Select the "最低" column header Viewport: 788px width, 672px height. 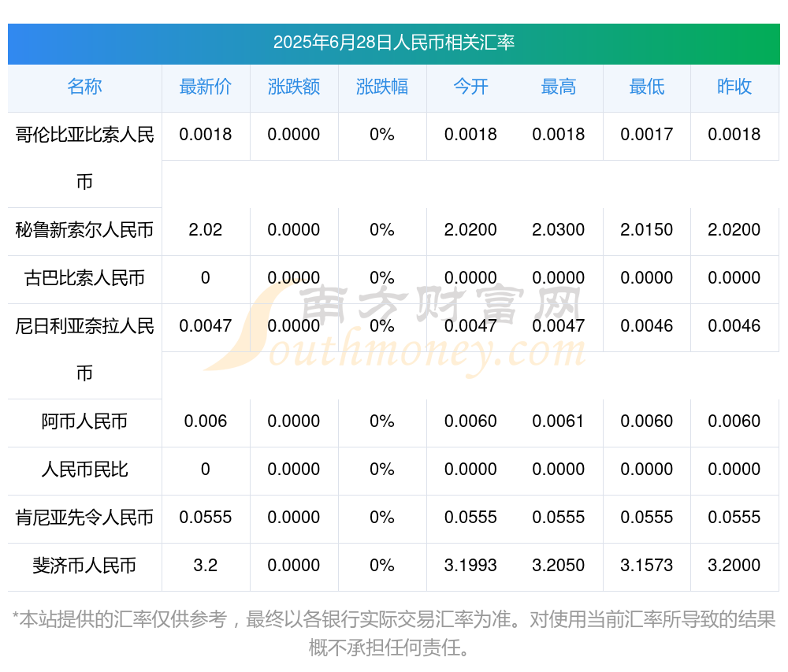point(646,87)
